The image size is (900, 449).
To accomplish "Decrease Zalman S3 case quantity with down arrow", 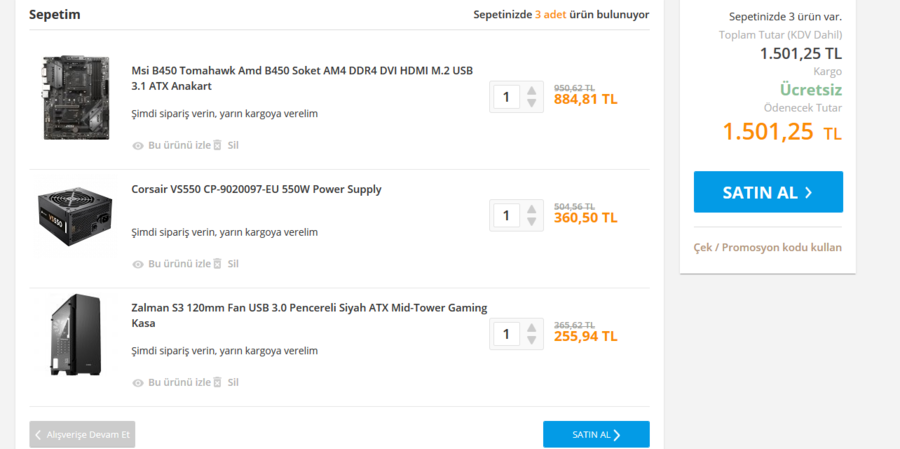I will point(532,340).
